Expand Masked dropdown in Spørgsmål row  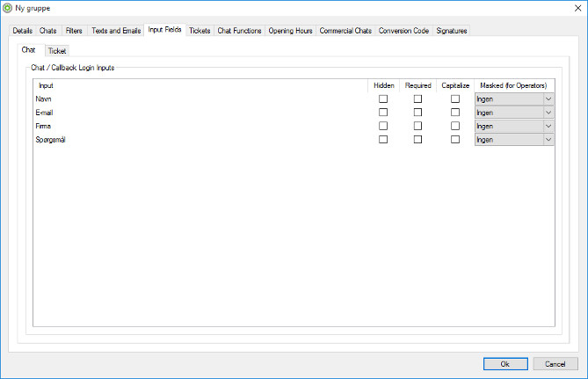(514, 140)
